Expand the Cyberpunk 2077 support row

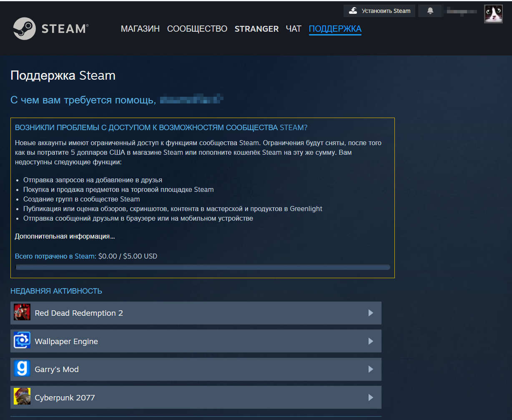point(370,397)
